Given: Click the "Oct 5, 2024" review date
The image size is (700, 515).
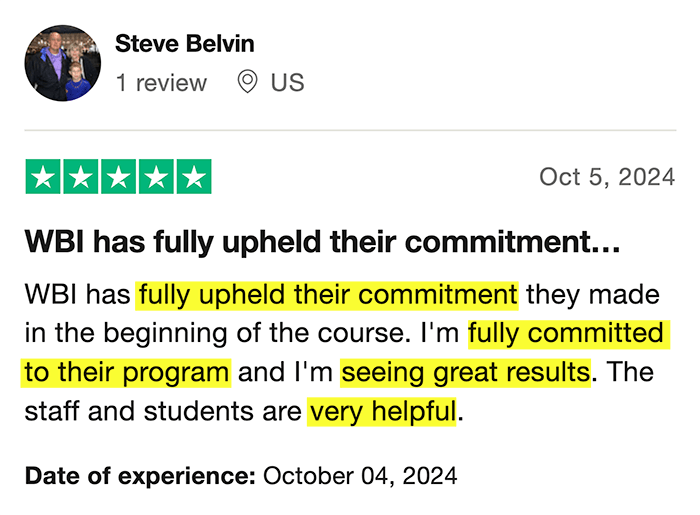Looking at the screenshot, I should 607,177.
